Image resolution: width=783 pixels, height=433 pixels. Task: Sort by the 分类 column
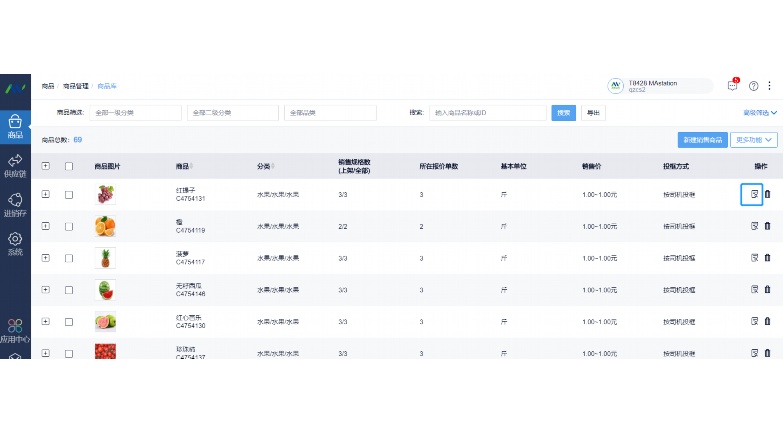273,166
